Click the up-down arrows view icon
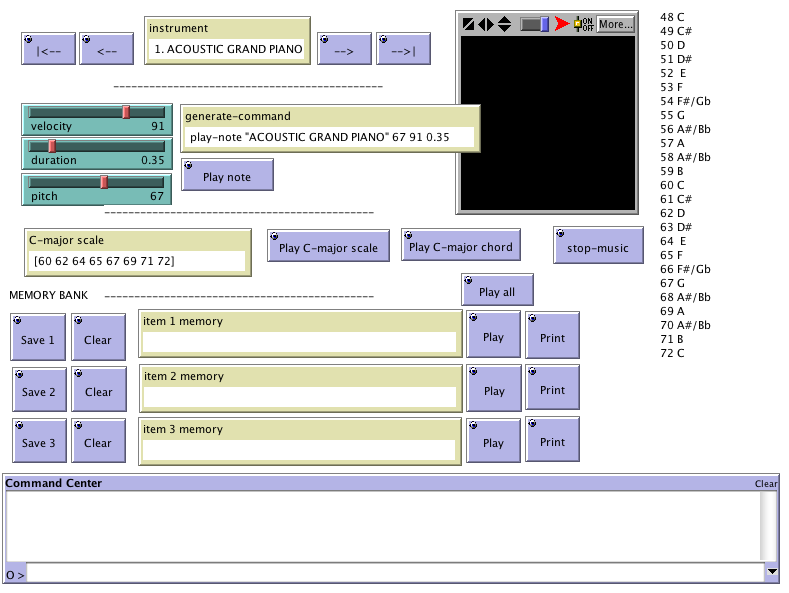This screenshot has height=593, width=789. pyautogui.click(x=504, y=23)
